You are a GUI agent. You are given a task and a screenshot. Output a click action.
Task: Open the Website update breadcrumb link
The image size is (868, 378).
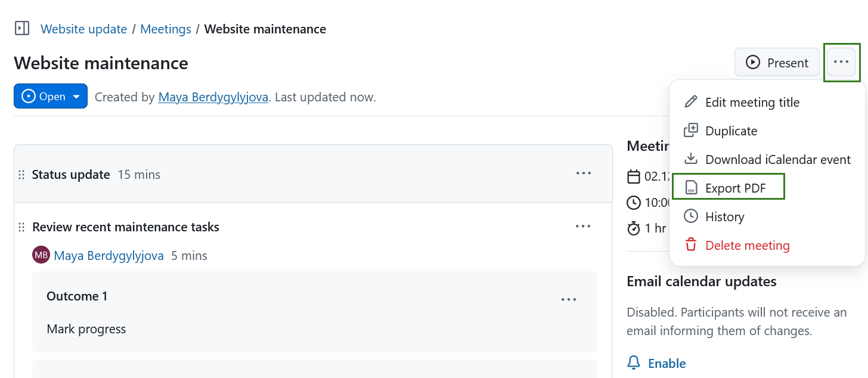(83, 29)
